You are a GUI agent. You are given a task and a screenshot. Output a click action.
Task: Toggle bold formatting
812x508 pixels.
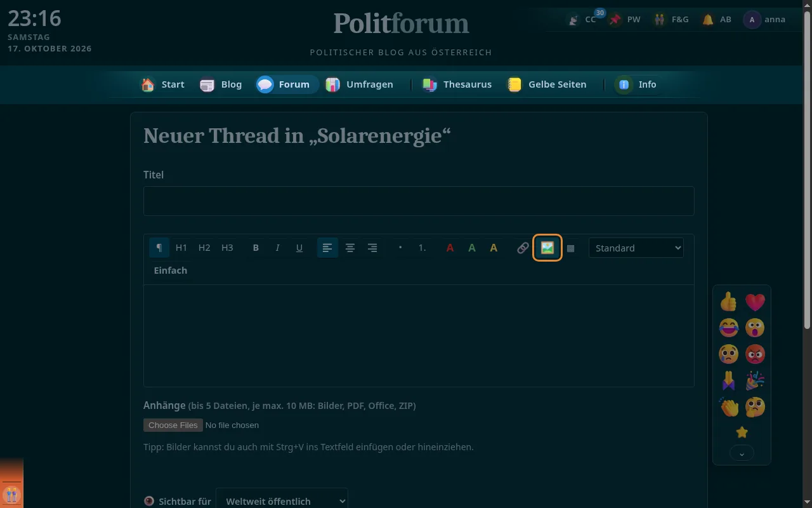256,248
